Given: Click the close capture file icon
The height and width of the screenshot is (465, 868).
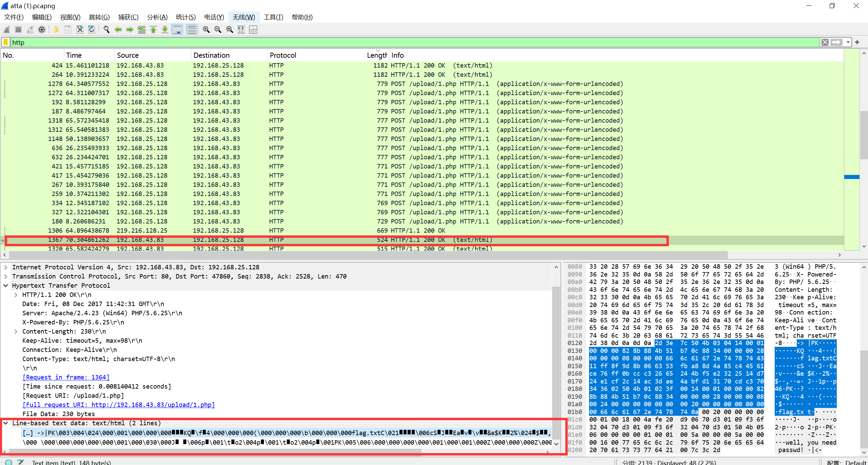Looking at the screenshot, I should click(x=80, y=30).
